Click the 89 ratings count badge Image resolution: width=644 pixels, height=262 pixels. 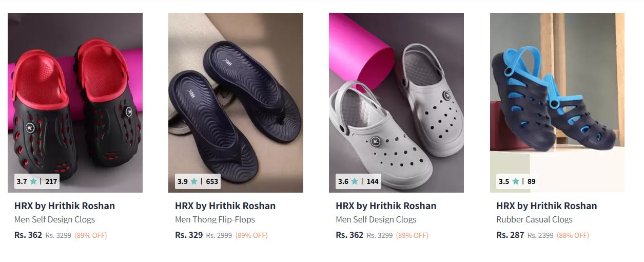531,181
